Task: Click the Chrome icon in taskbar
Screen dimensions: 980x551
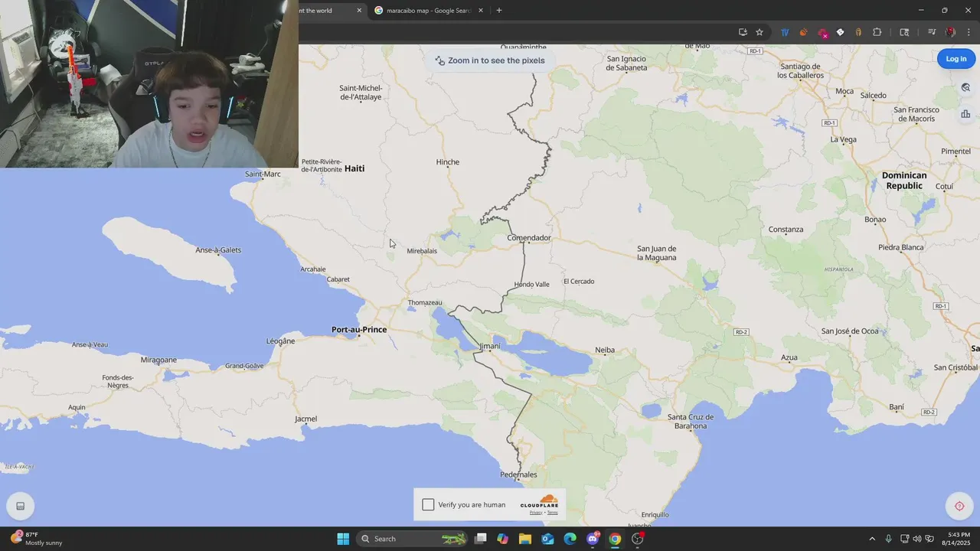Action: [615, 539]
